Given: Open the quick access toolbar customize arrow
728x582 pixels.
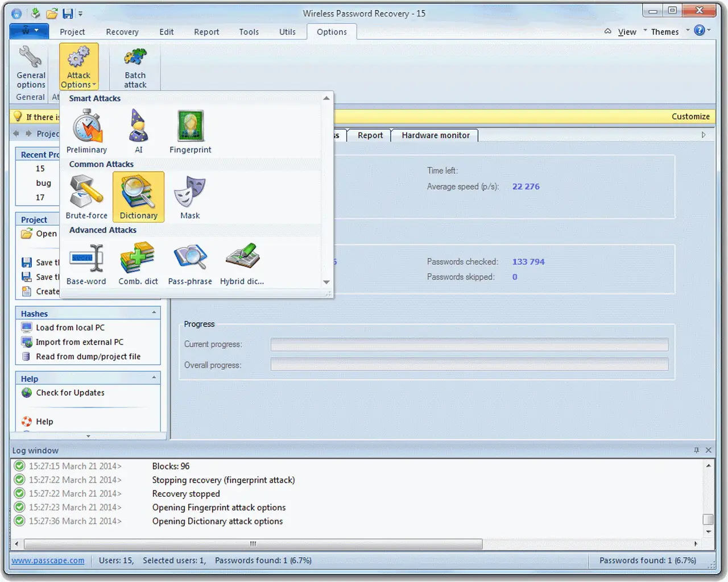Looking at the screenshot, I should pos(80,14).
